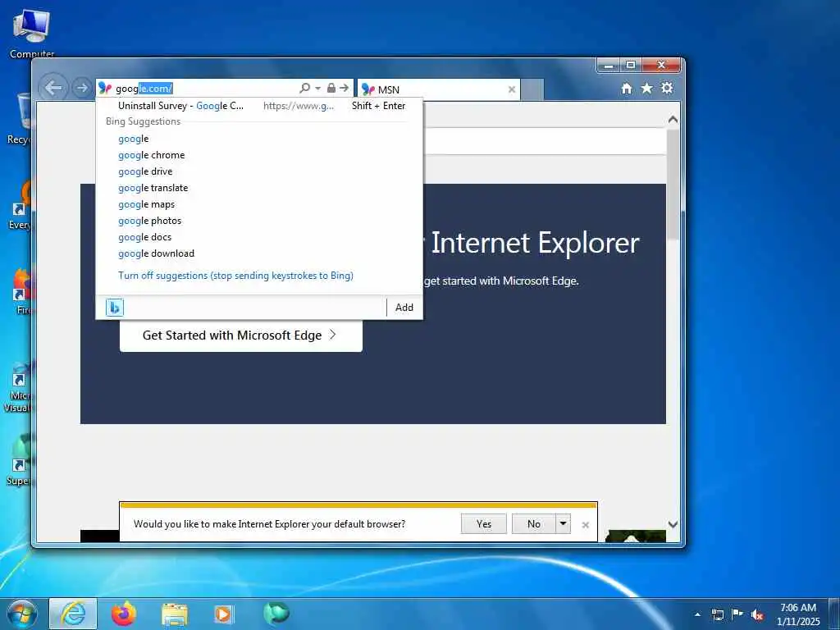This screenshot has height=630, width=840.
Task: Click inside the address bar text field
Action: pos(203,89)
